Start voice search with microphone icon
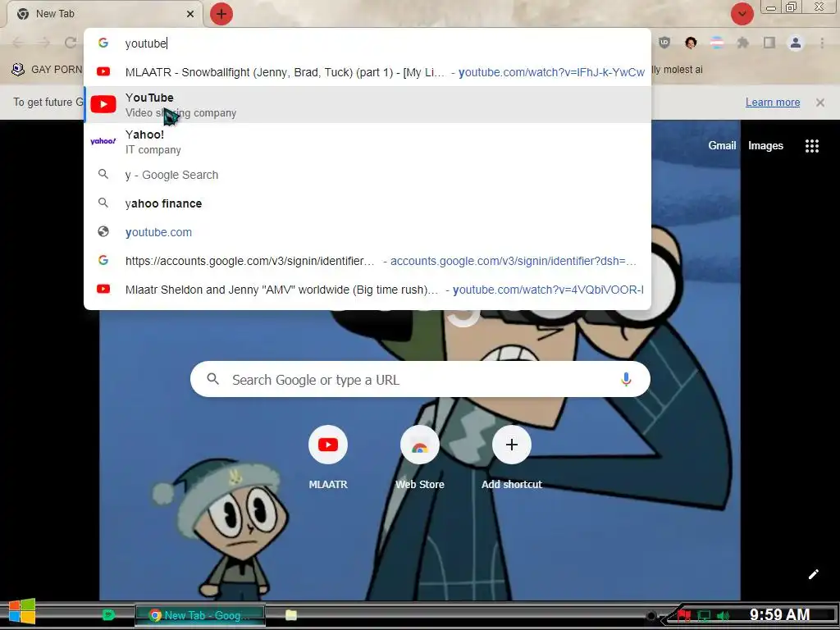Viewport: 840px width, 630px height. pos(626,379)
